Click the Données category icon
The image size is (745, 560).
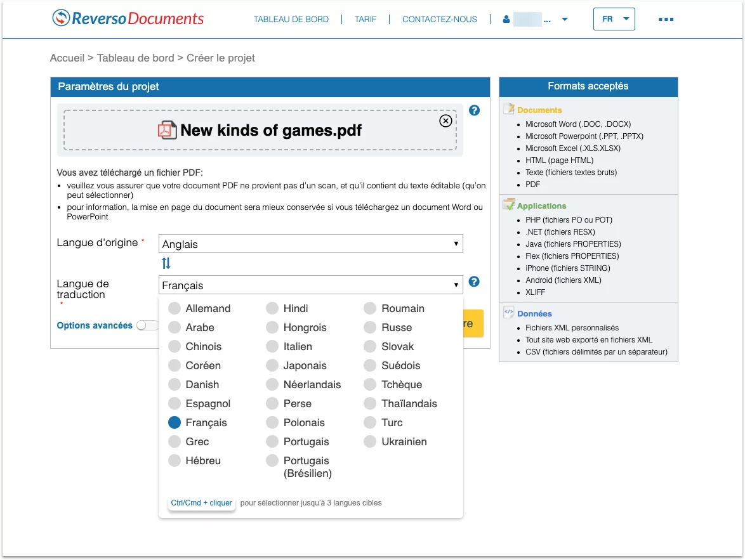[x=509, y=313]
